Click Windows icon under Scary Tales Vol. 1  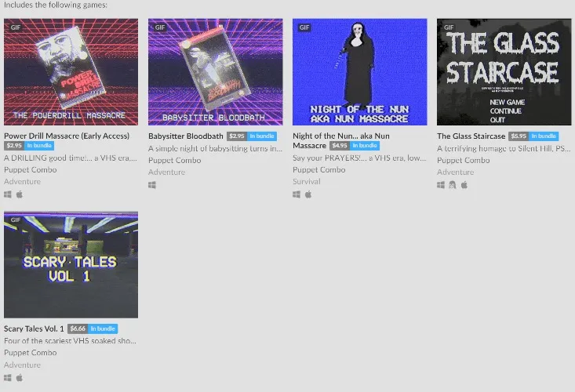[x=8, y=378]
